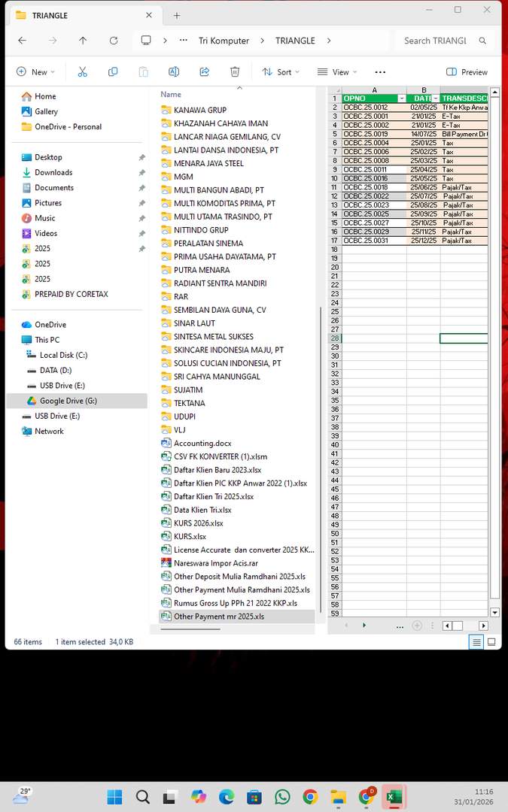The width and height of the screenshot is (508, 812).
Task: Select Local Disk (C:) drive
Action: coord(63,355)
